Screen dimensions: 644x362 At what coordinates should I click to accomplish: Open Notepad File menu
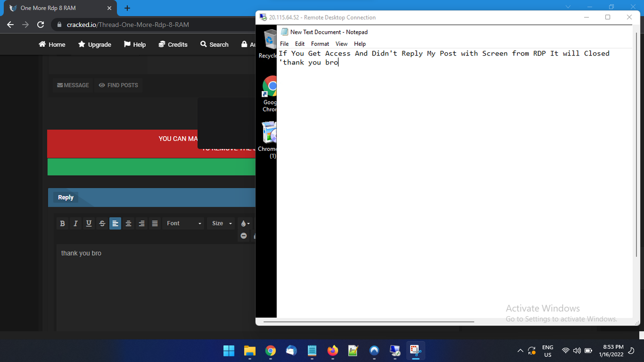[284, 44]
